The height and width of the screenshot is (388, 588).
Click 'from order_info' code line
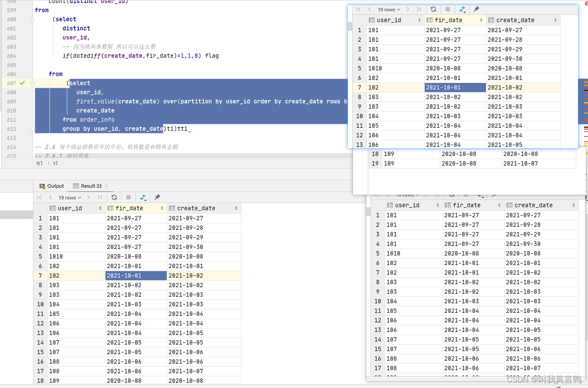[x=89, y=119]
